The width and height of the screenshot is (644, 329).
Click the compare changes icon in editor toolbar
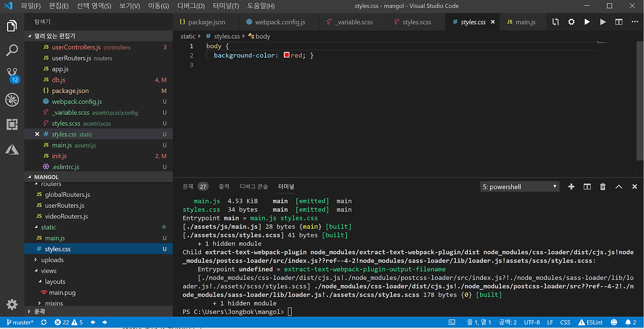click(555, 22)
